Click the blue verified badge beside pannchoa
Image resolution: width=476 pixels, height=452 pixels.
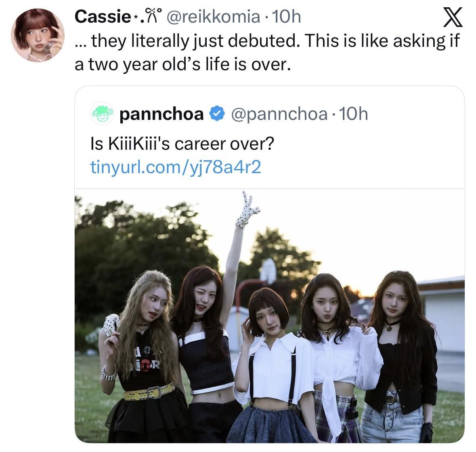(x=218, y=115)
